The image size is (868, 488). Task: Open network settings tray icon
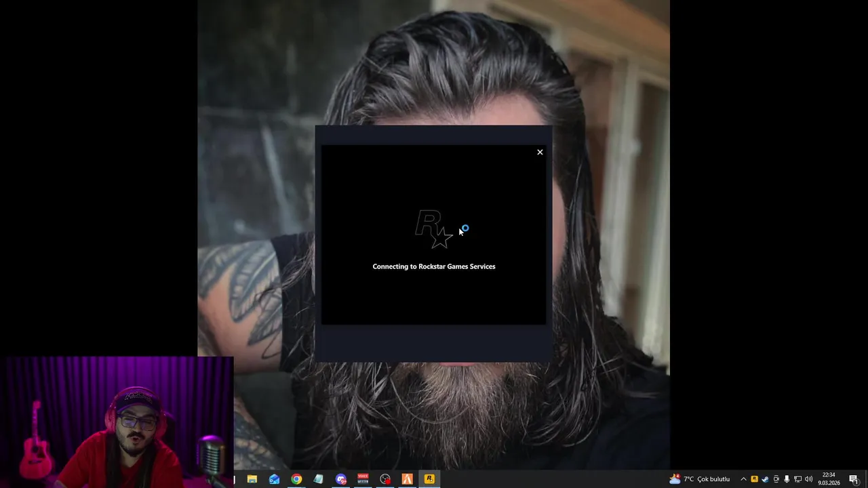(797, 479)
